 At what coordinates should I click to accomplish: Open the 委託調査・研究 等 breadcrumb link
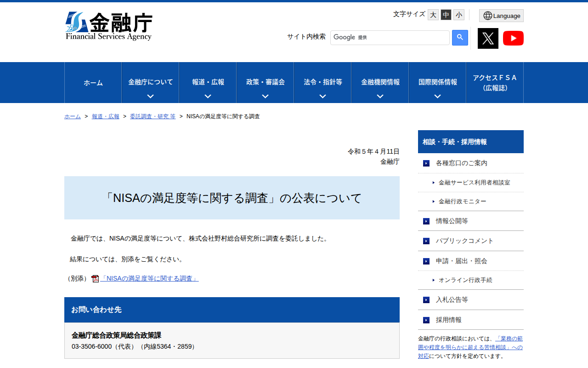[x=153, y=116]
